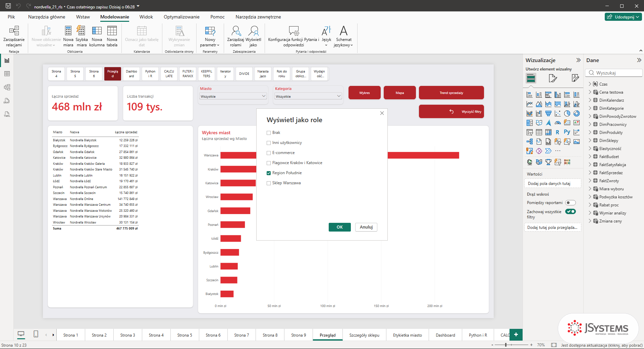The height and width of the screenshot is (349, 644).
Task: Click the Wyszukaj search field
Action: pos(614,73)
